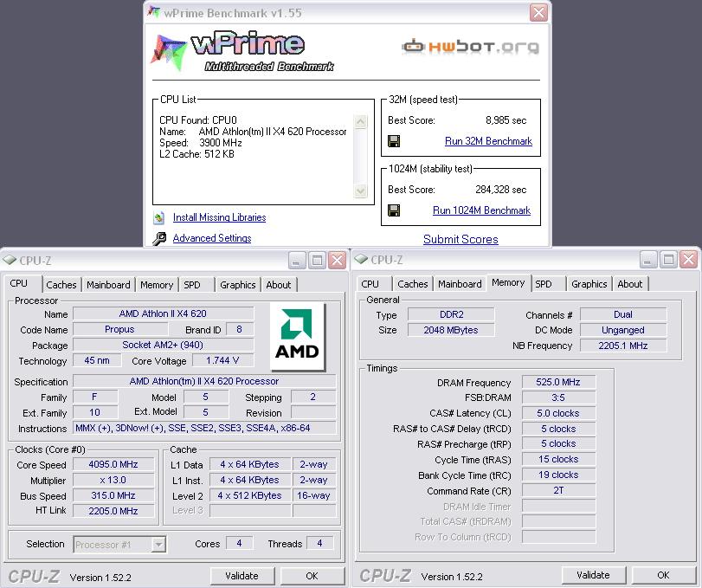
Task: Run the 1024M Benchmark
Action: click(x=482, y=210)
